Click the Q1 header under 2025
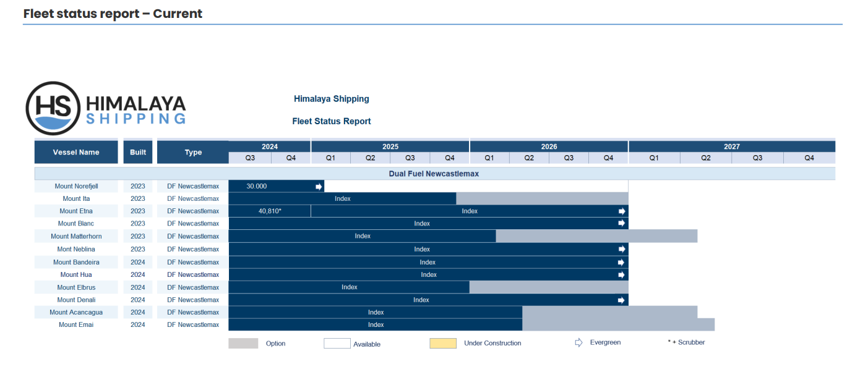 click(330, 158)
